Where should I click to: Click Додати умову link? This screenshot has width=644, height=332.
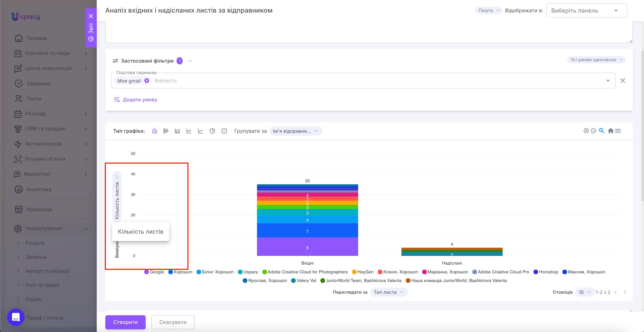[x=136, y=99]
